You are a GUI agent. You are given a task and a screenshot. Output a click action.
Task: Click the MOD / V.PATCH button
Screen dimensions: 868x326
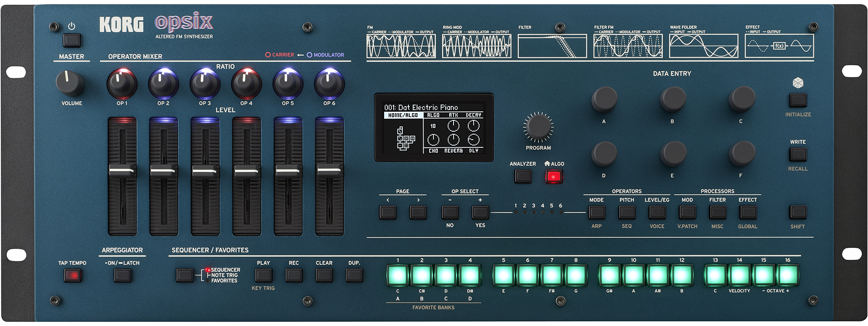tap(687, 212)
